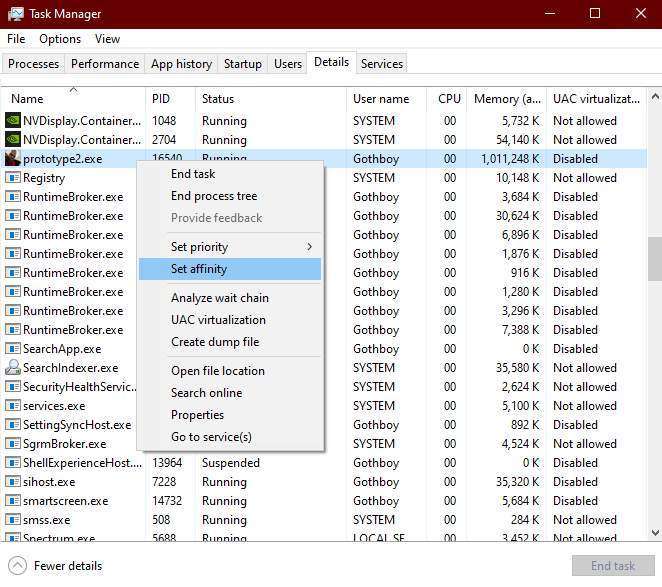
Task: Click the SettingSyncHost.exe process icon
Action: (13, 425)
